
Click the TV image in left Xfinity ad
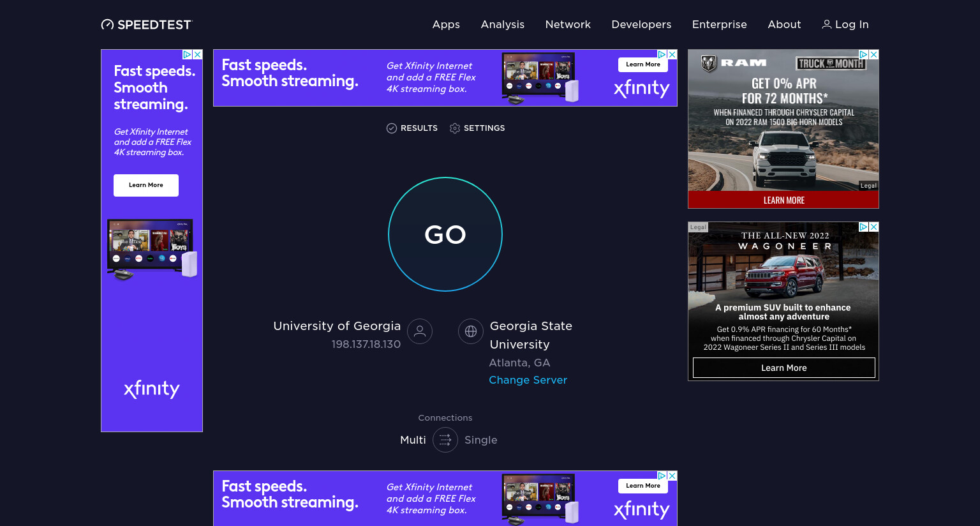[x=152, y=249]
